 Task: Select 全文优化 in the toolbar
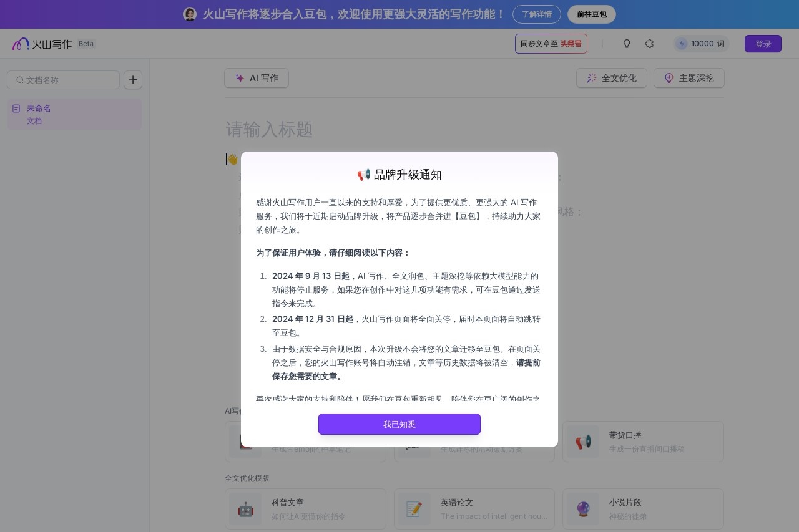click(x=611, y=78)
